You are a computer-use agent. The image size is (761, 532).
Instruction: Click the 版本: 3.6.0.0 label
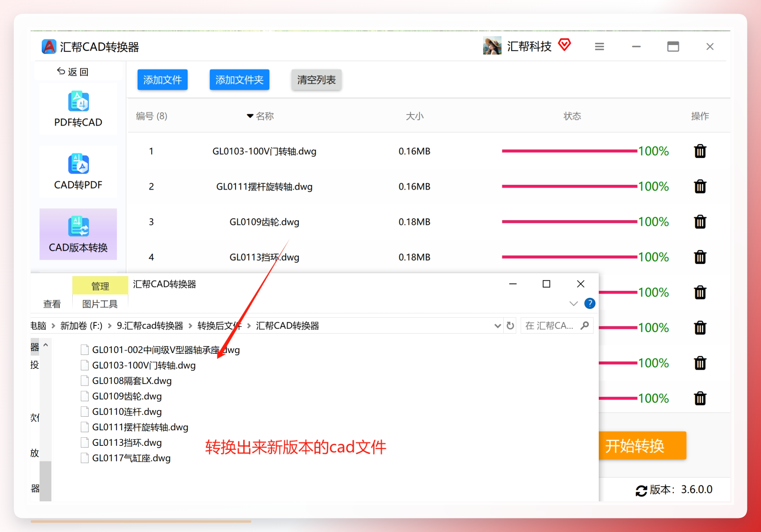click(681, 490)
